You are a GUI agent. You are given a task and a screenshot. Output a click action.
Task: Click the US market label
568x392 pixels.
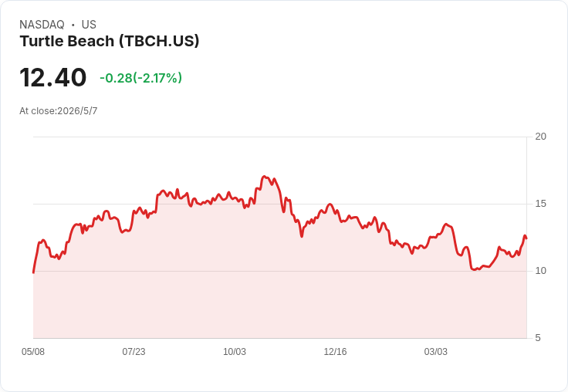click(89, 25)
